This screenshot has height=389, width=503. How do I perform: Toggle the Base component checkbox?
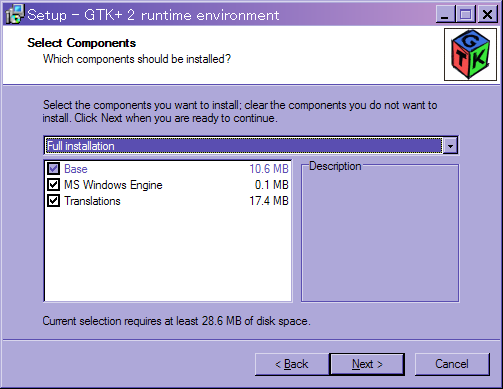[x=53, y=169]
